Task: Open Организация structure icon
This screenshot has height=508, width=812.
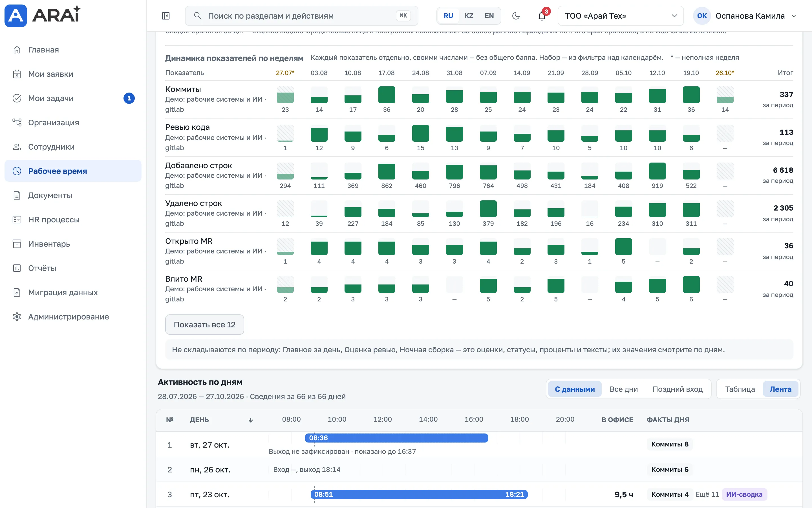Action: coord(17,122)
